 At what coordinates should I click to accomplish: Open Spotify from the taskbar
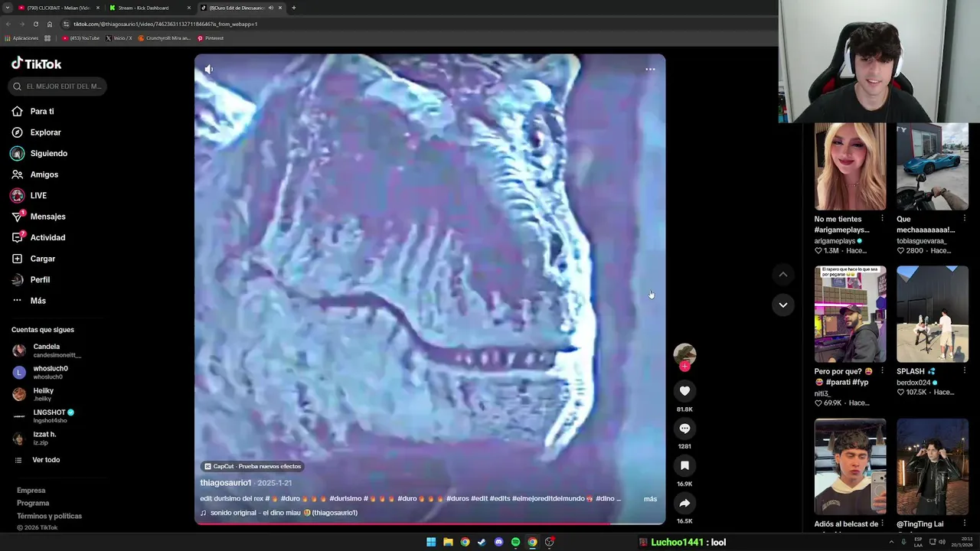[x=515, y=542]
